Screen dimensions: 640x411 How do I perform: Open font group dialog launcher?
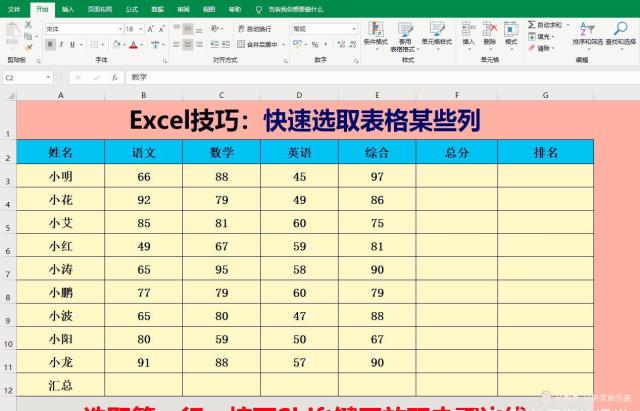tap(165, 61)
